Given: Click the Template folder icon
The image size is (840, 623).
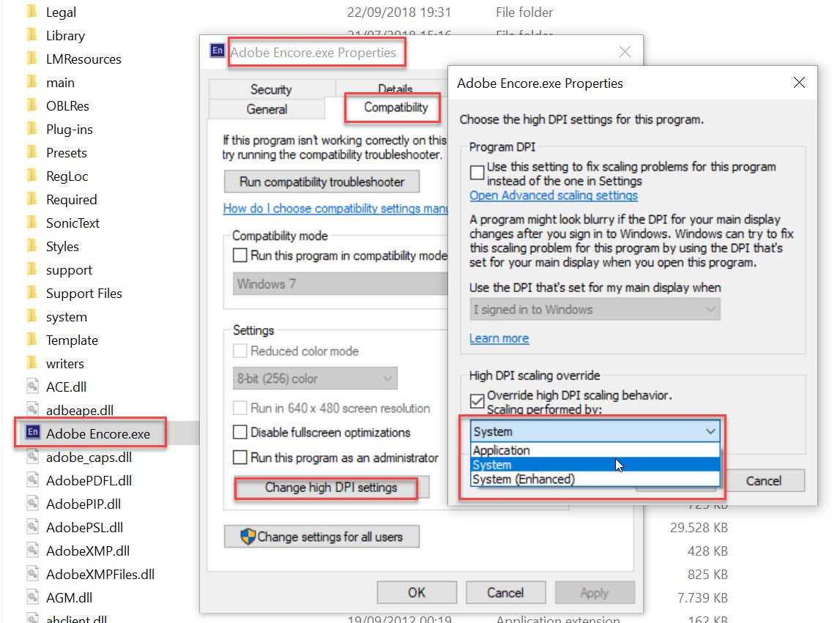Looking at the screenshot, I should click(32, 340).
